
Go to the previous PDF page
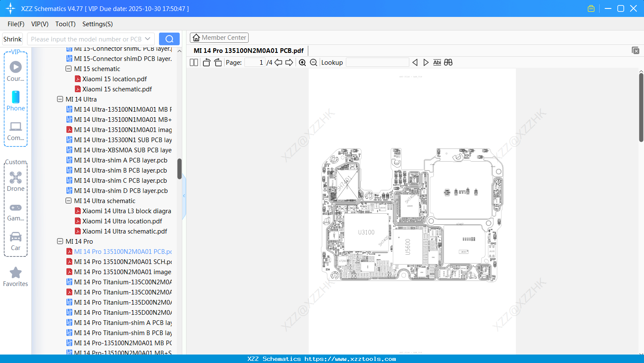(278, 63)
